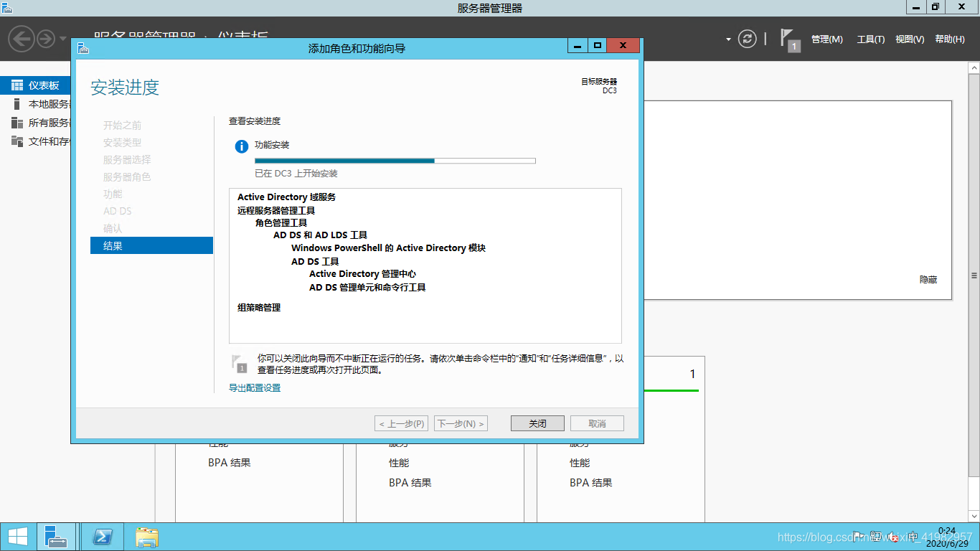Click the 文件和存储服务 sidebar icon
Viewport: 980px width, 551px height.
coord(17,141)
